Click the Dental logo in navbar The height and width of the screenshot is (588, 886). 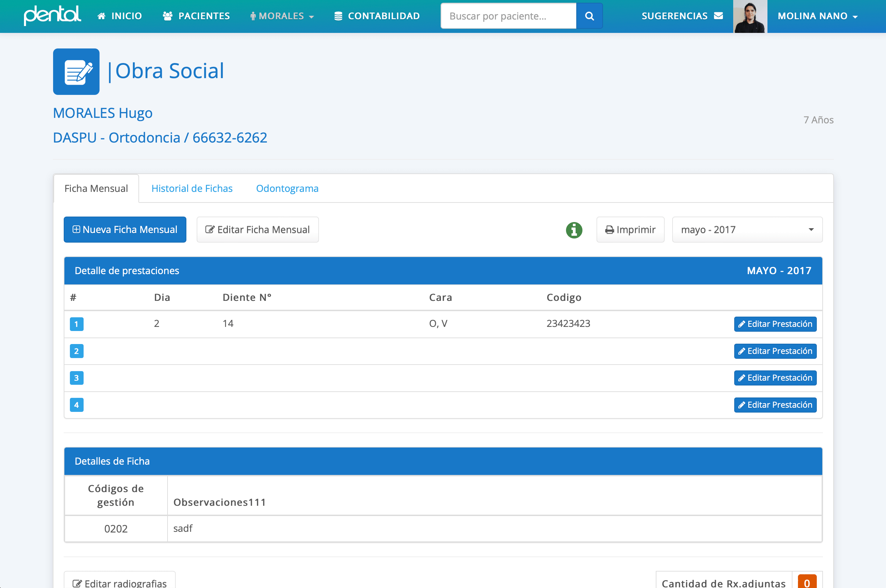pos(52,15)
